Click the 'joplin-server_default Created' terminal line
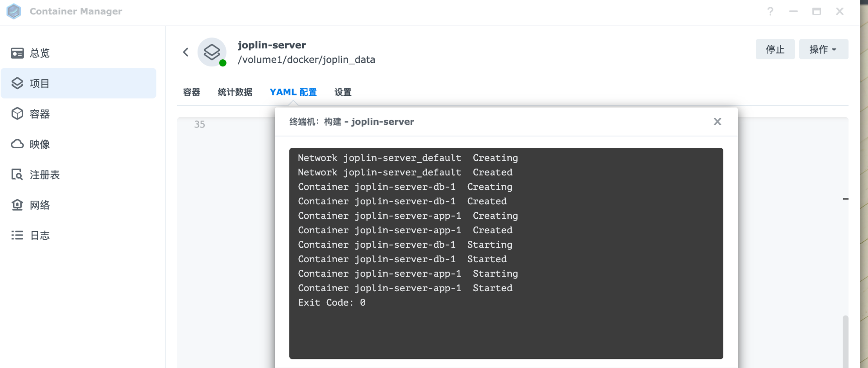Image resolution: width=868 pixels, height=368 pixels. pyautogui.click(x=405, y=172)
